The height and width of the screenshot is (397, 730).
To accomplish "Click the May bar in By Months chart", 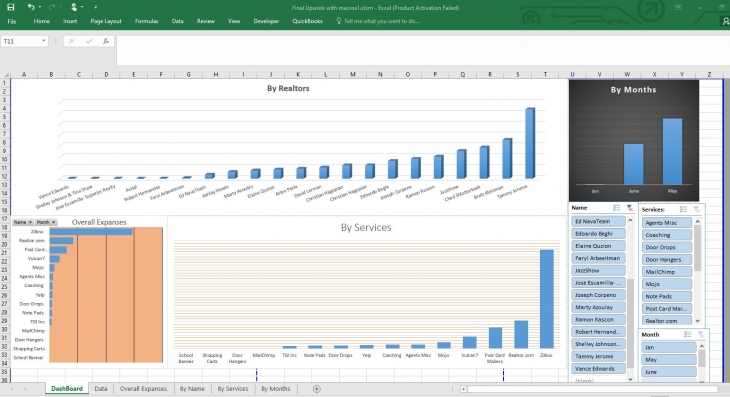I will tap(672, 151).
